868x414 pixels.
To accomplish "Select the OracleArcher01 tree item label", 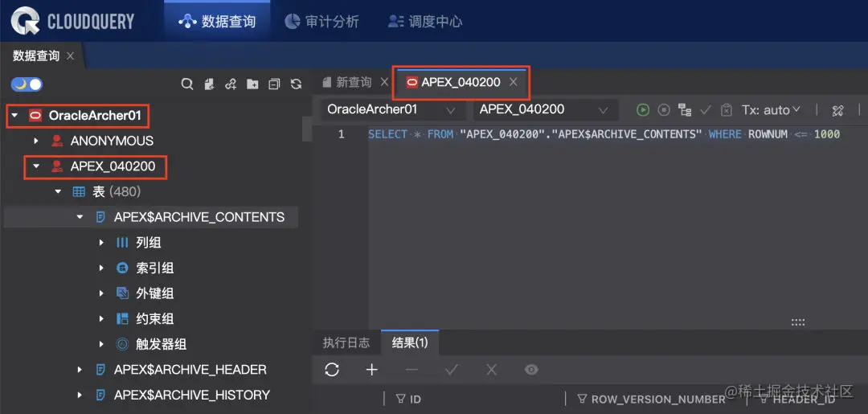I will coord(95,116).
